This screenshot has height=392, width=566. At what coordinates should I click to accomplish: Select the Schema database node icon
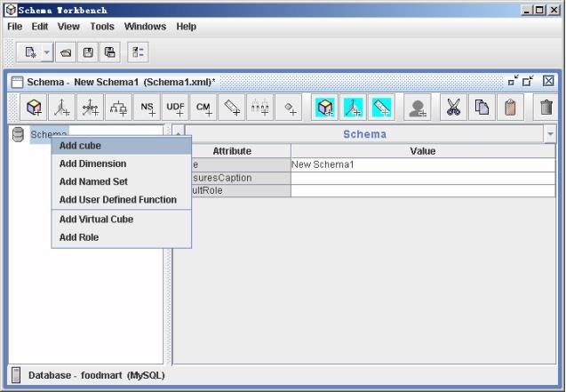coord(18,134)
